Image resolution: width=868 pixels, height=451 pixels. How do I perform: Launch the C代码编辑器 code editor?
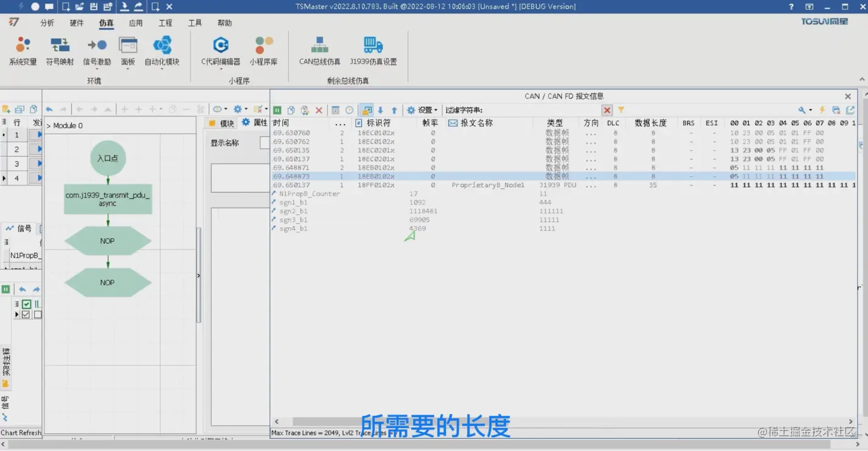click(x=221, y=50)
